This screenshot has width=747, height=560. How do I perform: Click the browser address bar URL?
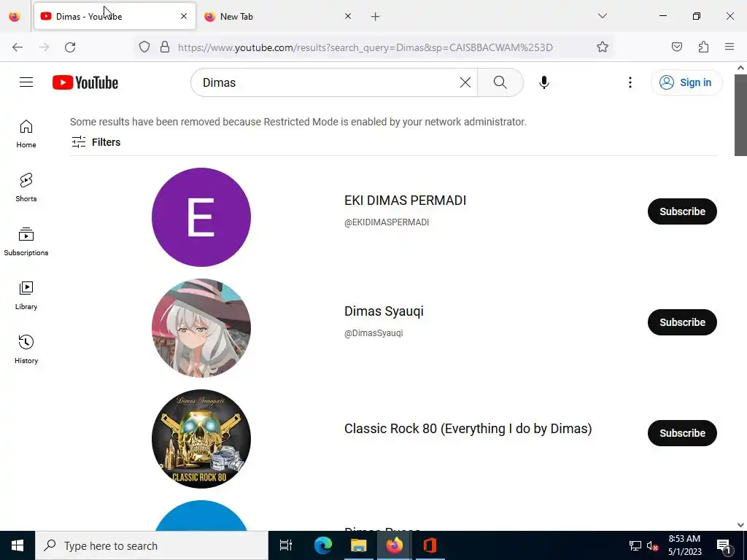pyautogui.click(x=365, y=47)
